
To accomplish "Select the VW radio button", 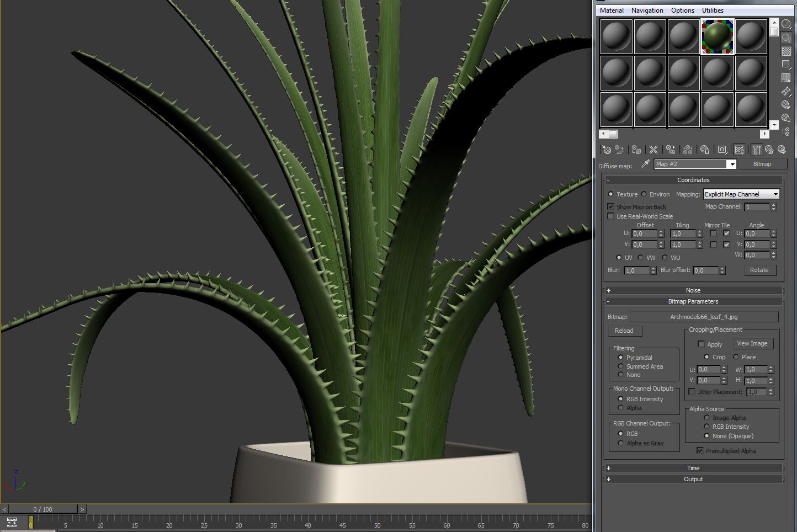I will click(x=640, y=258).
